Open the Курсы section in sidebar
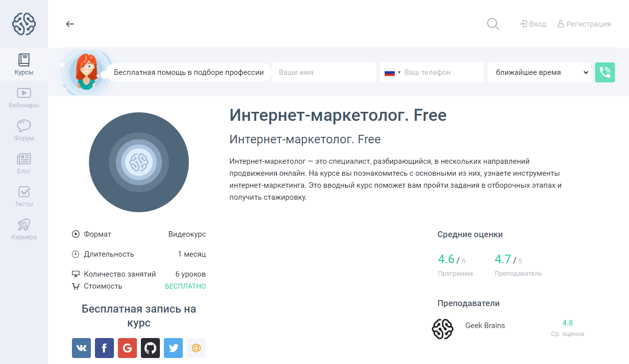Viewport: 629px width, 364px height. 24,65
